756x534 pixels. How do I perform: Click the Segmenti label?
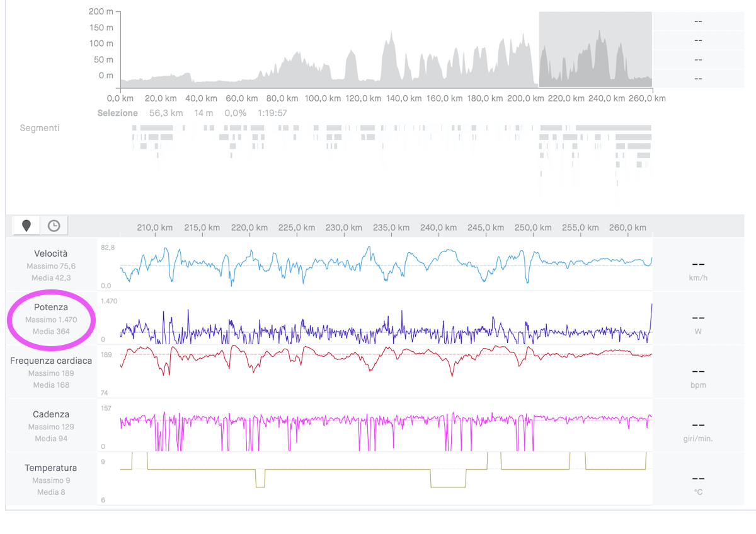[x=40, y=128]
